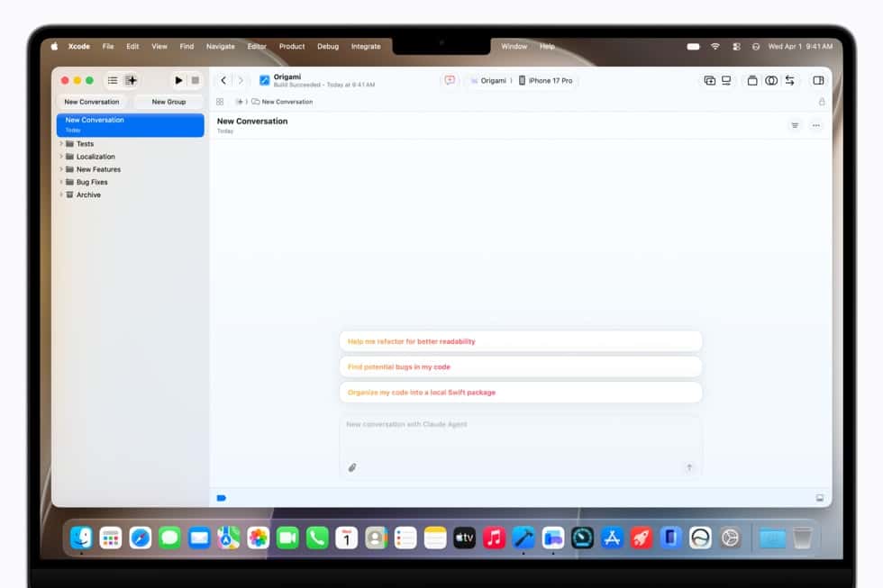This screenshot has height=588, width=883.
Task: Open the conversation filter lines icon
Action: (x=795, y=125)
